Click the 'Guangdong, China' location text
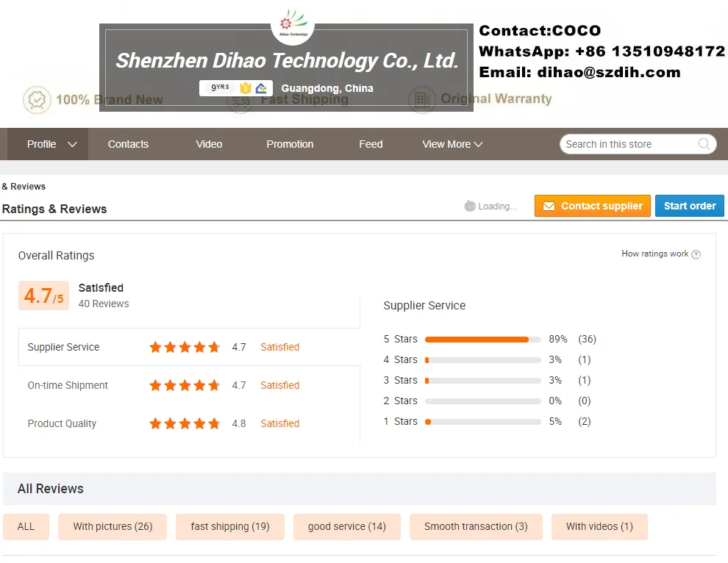Screen dimensions: 728x563 click(x=326, y=88)
